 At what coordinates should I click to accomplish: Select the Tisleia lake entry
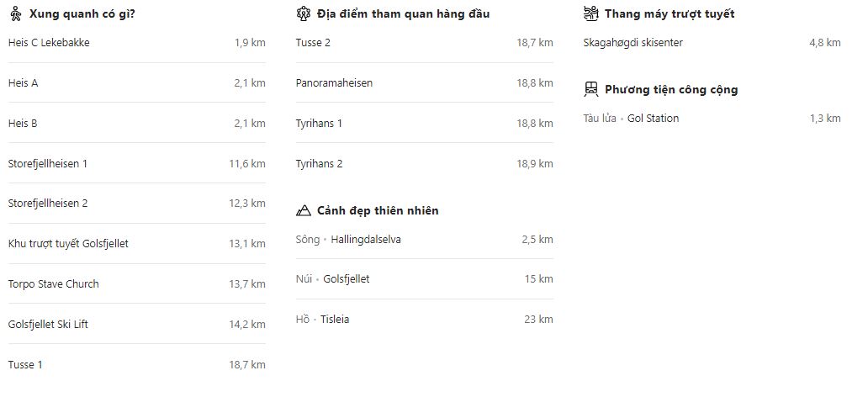point(335,320)
